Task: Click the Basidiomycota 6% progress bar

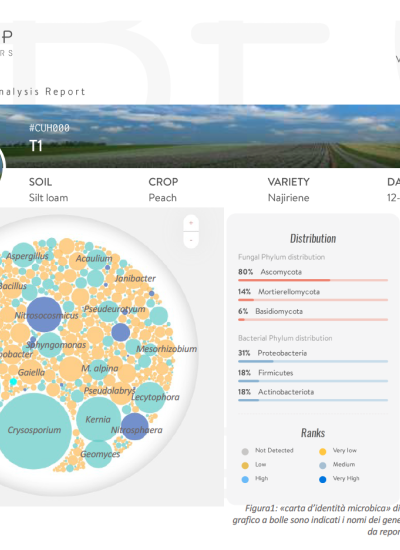Action: (313, 320)
